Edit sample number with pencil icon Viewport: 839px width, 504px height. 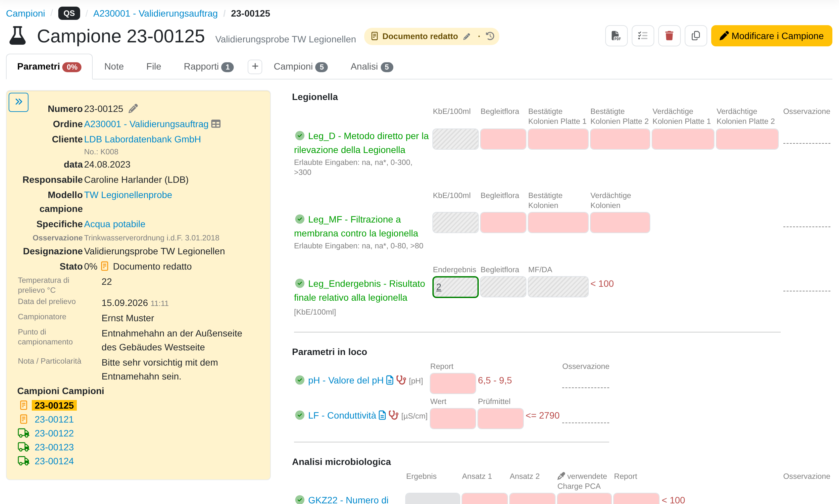point(133,109)
